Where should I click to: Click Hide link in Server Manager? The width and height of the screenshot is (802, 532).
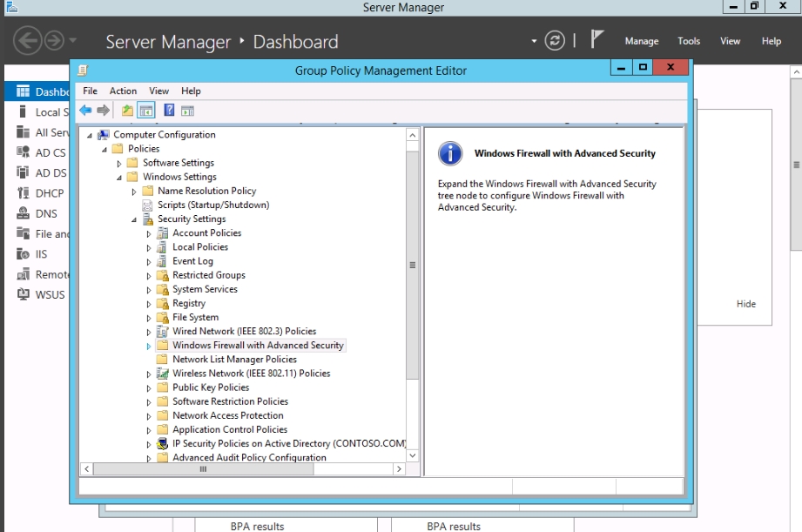click(x=745, y=304)
